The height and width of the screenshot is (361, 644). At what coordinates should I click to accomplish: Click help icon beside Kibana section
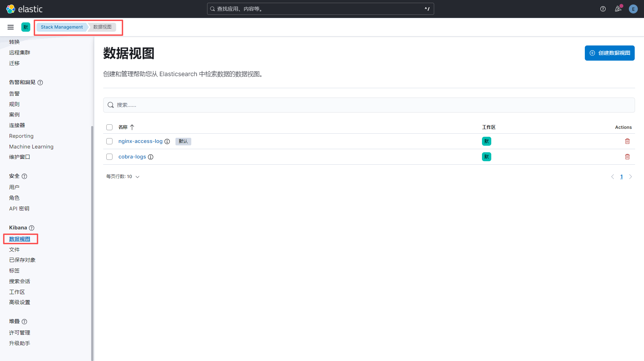pos(32,228)
